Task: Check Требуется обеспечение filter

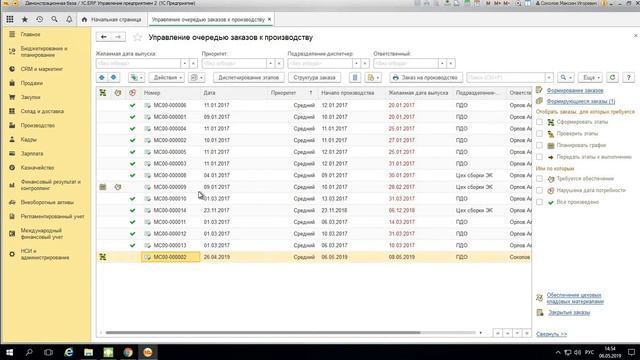Action: (540, 179)
